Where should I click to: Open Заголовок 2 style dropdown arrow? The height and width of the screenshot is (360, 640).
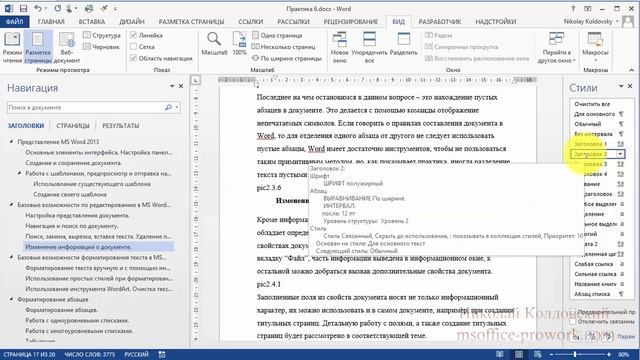point(620,154)
